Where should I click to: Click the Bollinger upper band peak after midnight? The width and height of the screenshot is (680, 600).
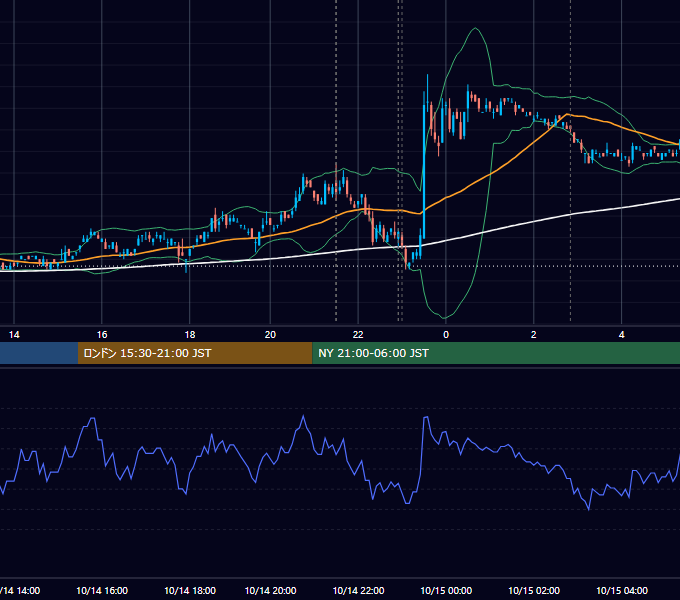coord(475,29)
